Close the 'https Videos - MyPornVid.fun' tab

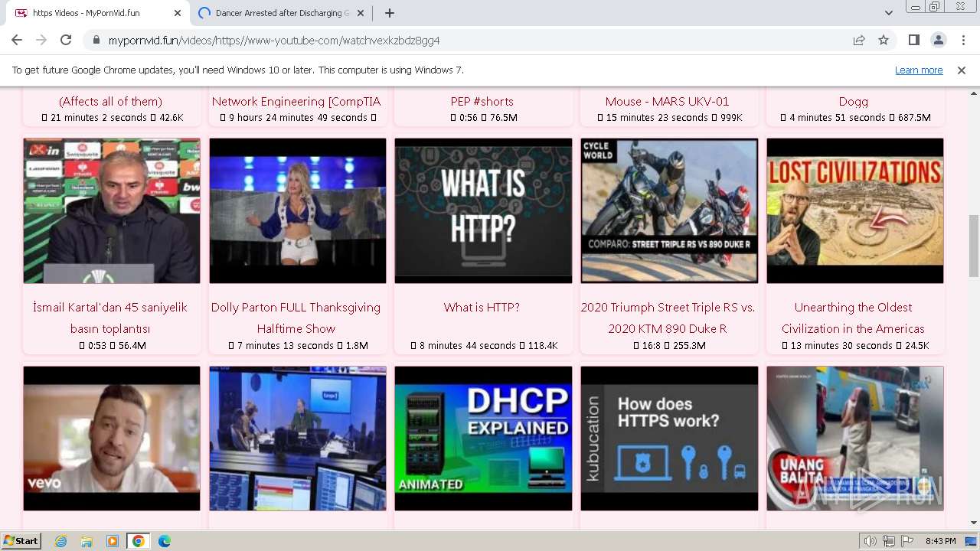click(178, 13)
